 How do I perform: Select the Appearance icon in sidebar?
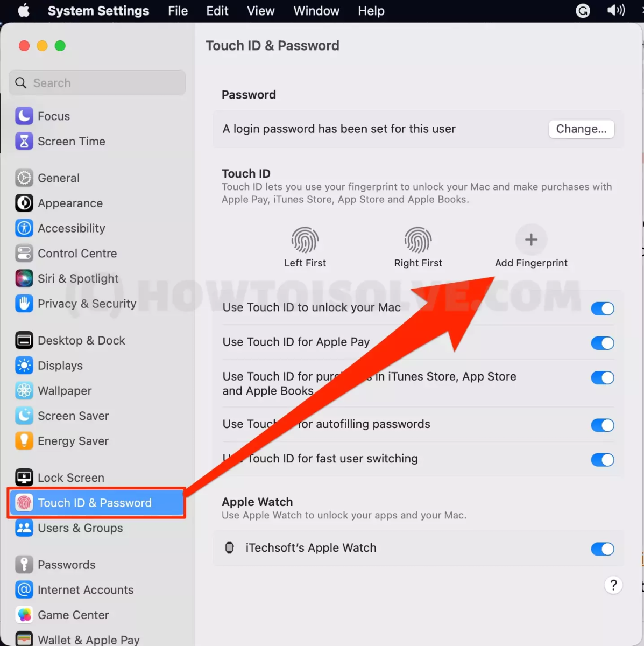tap(24, 203)
